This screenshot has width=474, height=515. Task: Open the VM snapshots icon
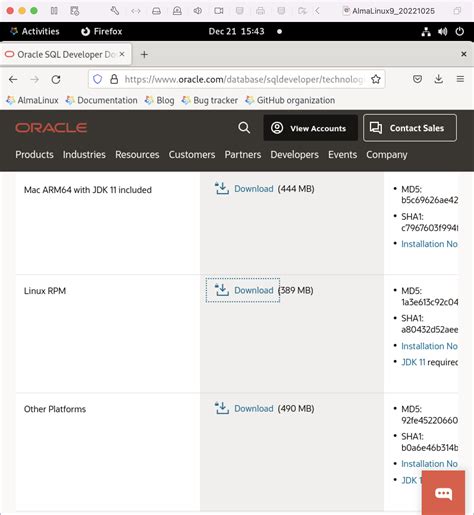(x=75, y=11)
